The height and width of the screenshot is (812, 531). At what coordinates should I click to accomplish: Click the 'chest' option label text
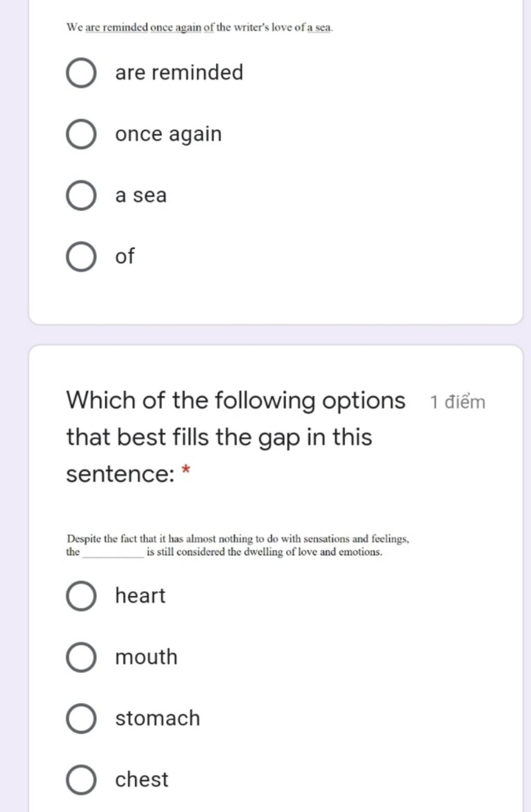[142, 779]
